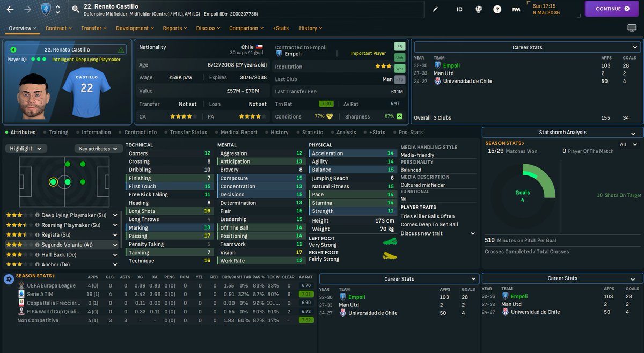Open the Reports menu
Viewport: 644px width, 353px height.
175,28
